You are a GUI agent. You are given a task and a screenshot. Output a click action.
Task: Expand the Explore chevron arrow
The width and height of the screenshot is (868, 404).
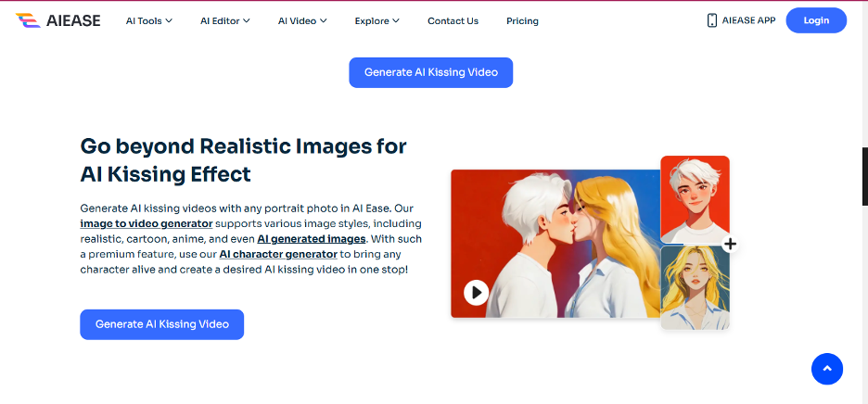click(396, 21)
